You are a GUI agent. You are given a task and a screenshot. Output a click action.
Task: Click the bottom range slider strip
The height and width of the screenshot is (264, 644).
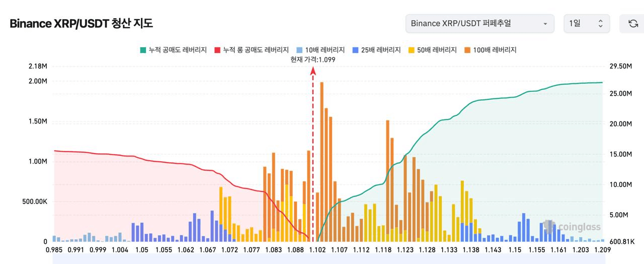click(329, 259)
